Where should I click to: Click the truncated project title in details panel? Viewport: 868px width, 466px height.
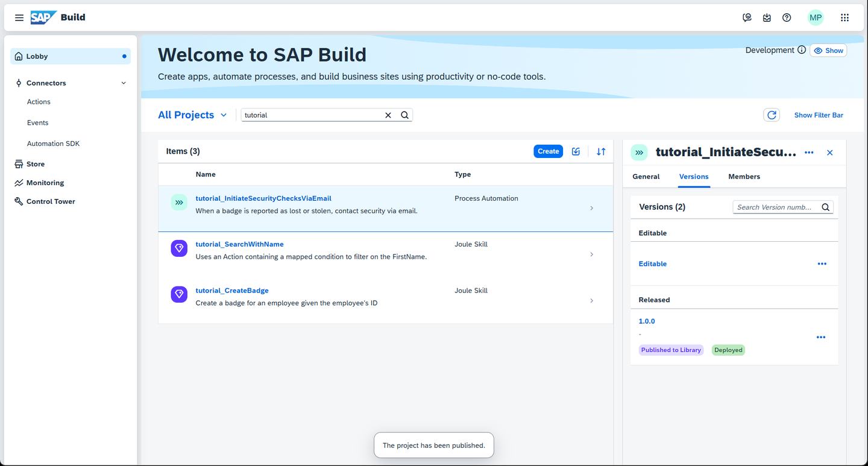click(726, 153)
